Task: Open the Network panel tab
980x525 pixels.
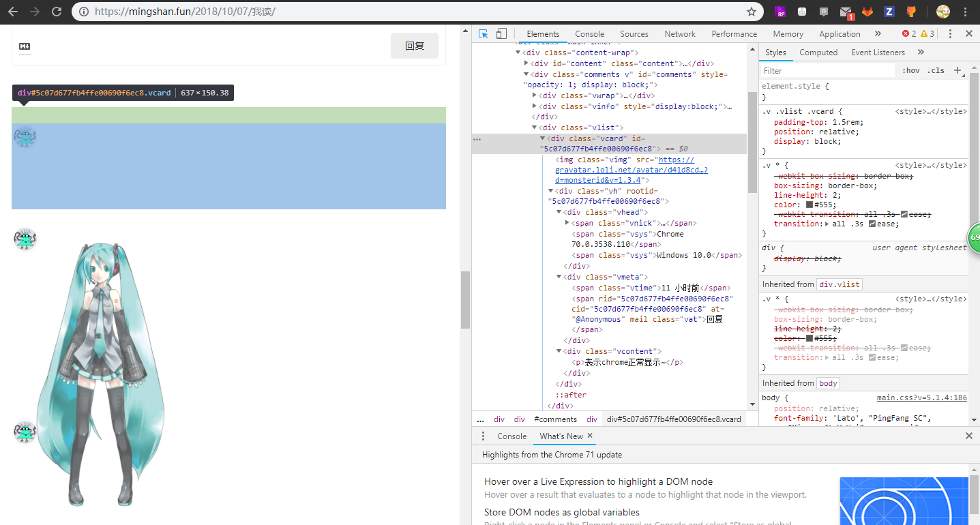Action: pos(680,34)
